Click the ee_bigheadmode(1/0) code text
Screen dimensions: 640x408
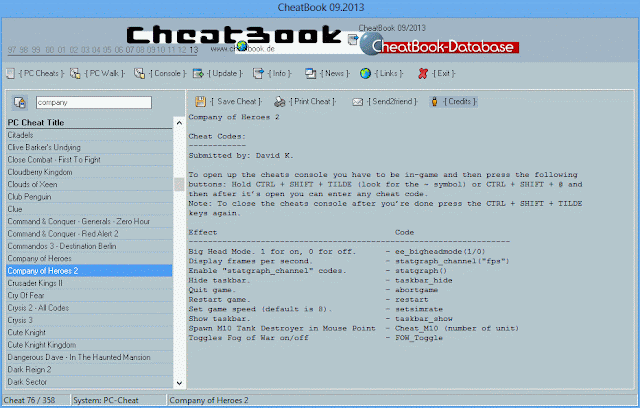click(x=440, y=252)
